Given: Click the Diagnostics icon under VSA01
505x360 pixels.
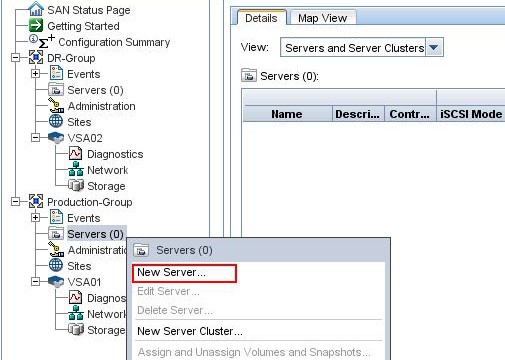Looking at the screenshot, I should (x=75, y=297).
